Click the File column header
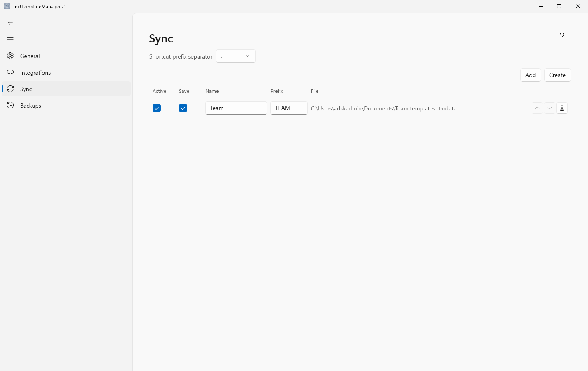 pos(315,91)
